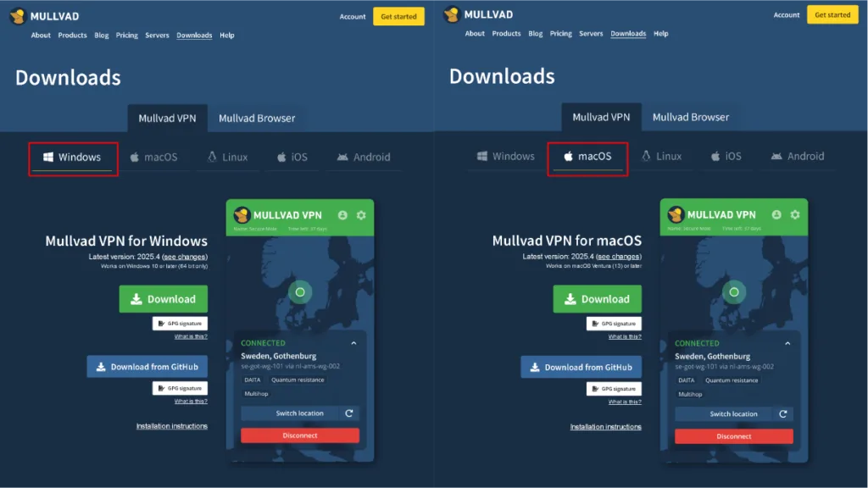Select the Windows tab in left page
The width and height of the screenshot is (868, 488).
coord(73,157)
